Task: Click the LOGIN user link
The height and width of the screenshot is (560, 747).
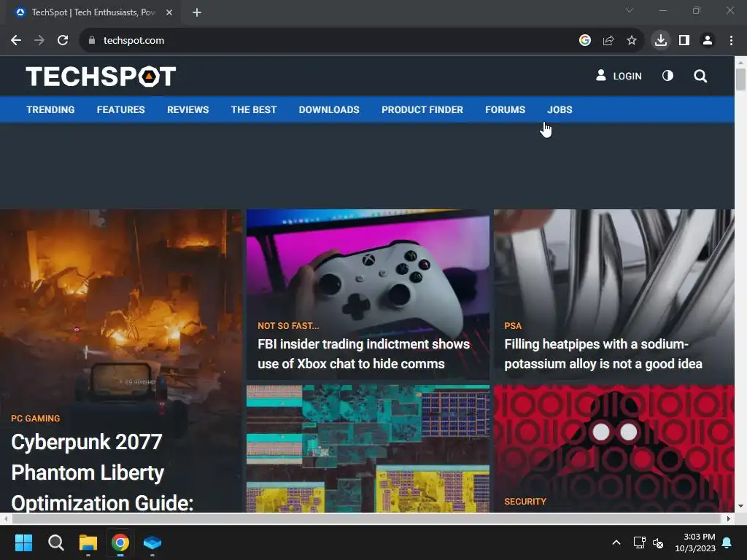Action: point(619,76)
